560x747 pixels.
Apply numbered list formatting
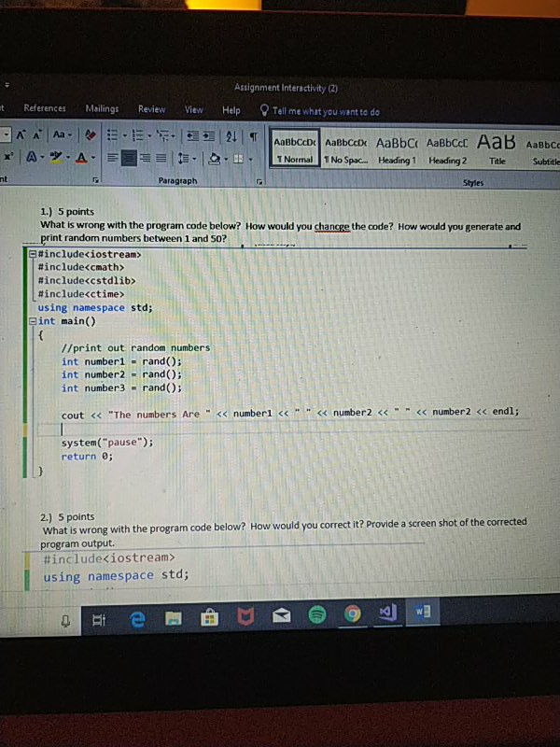click(x=137, y=135)
